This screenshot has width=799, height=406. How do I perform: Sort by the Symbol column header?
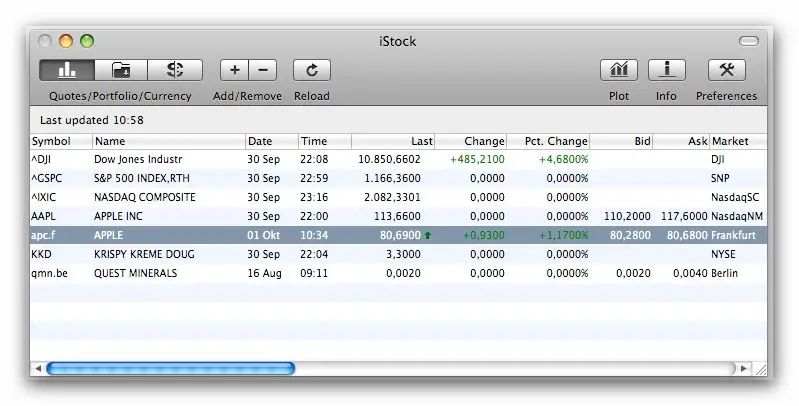pyautogui.click(x=61, y=141)
